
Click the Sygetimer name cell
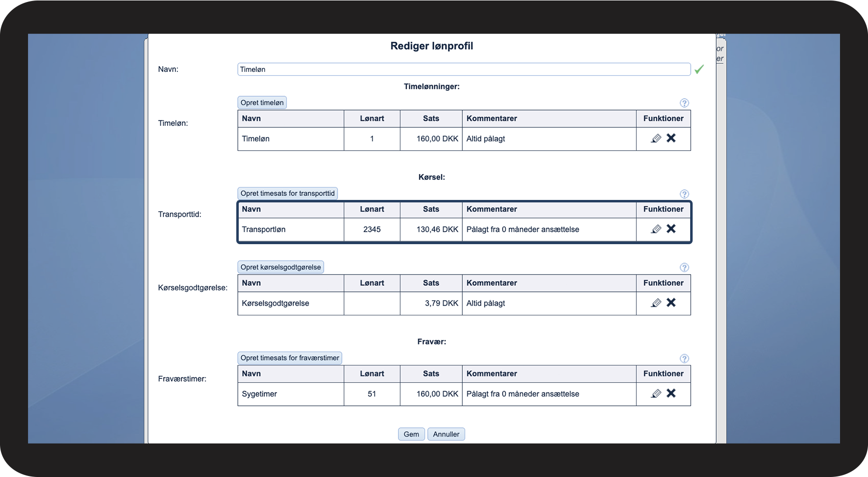coord(291,394)
